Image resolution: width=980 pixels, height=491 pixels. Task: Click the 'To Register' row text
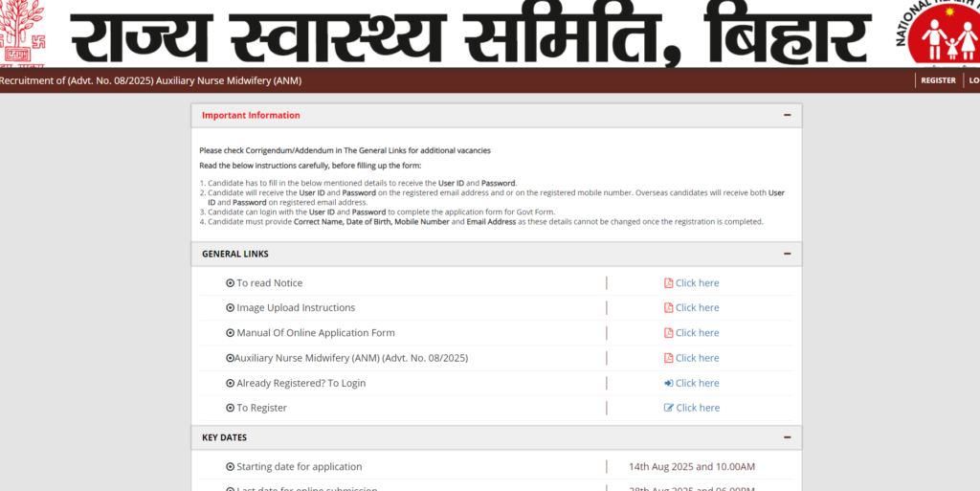point(262,408)
